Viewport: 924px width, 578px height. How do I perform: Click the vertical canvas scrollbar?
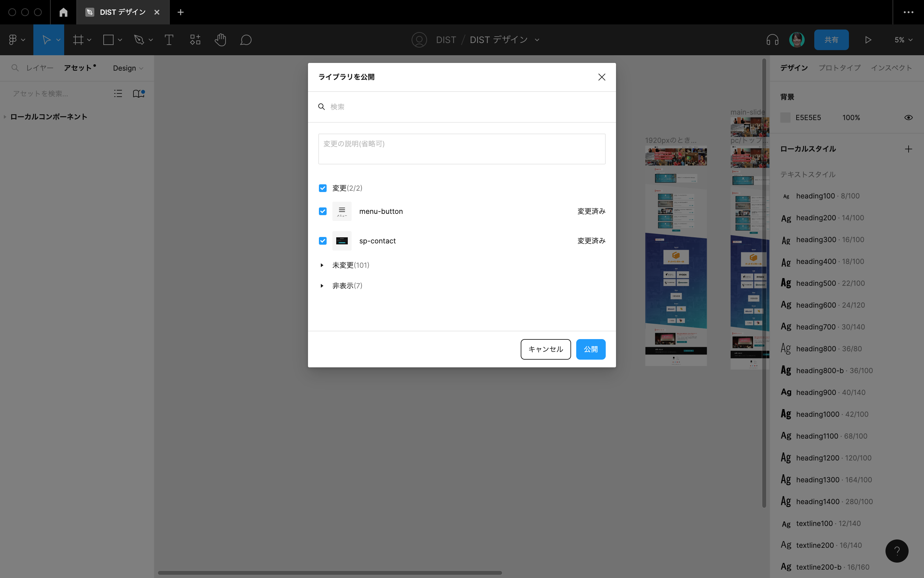tap(764, 283)
